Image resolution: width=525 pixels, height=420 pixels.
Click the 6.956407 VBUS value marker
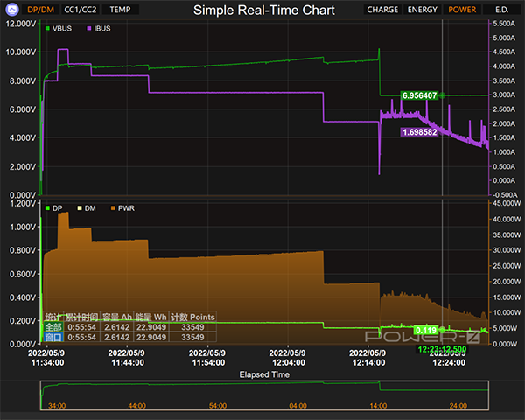[x=420, y=94]
